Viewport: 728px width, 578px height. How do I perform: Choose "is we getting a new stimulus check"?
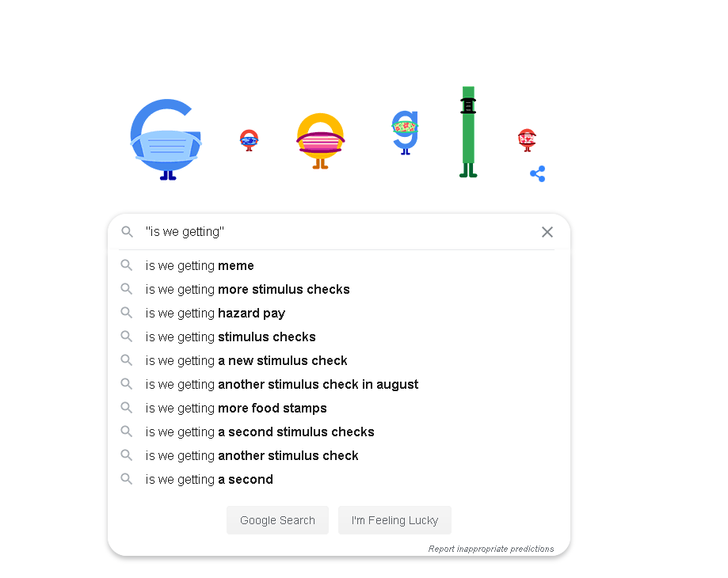(x=246, y=361)
